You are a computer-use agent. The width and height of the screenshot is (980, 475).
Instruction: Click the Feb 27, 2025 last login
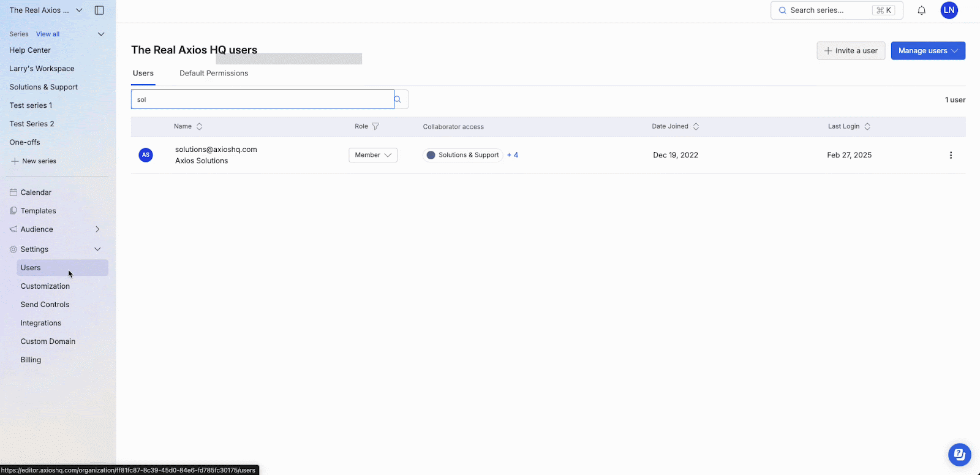coord(850,155)
